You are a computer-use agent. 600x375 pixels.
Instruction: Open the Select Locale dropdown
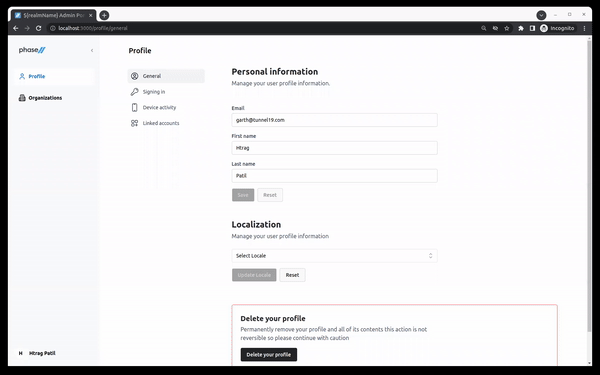tap(334, 256)
